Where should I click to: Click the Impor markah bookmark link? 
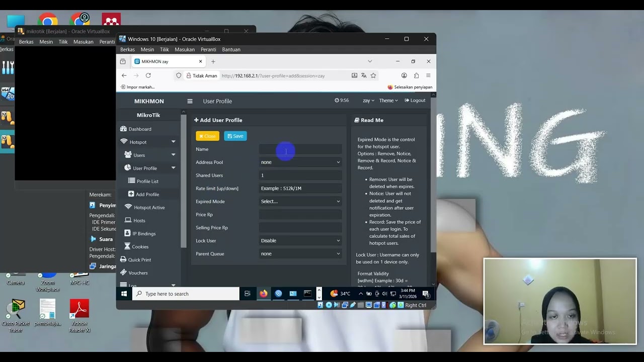click(137, 87)
